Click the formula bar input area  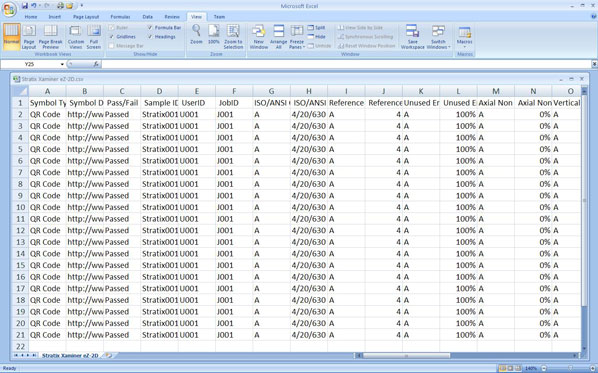point(346,64)
